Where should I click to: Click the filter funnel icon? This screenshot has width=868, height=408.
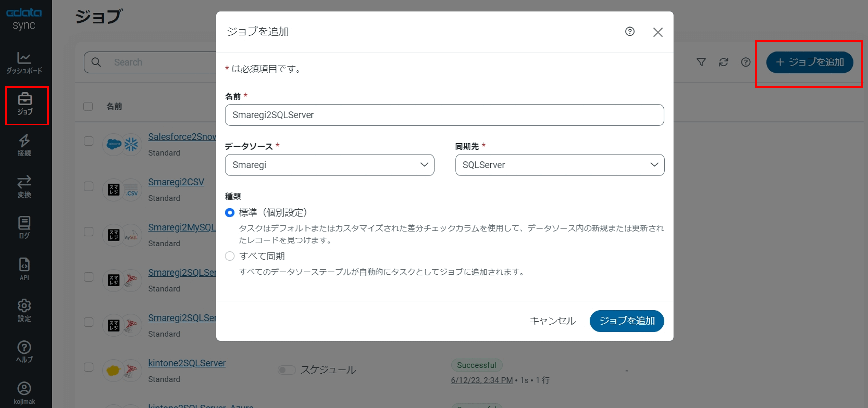point(701,62)
